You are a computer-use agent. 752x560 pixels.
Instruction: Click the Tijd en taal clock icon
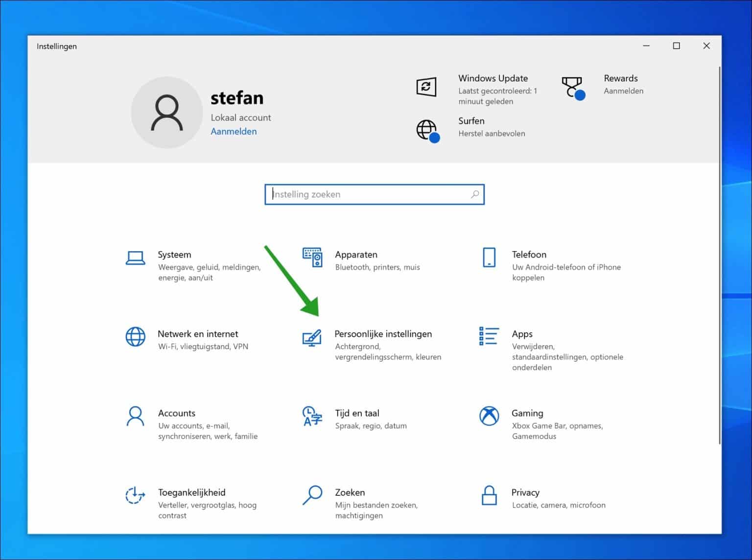(x=311, y=417)
